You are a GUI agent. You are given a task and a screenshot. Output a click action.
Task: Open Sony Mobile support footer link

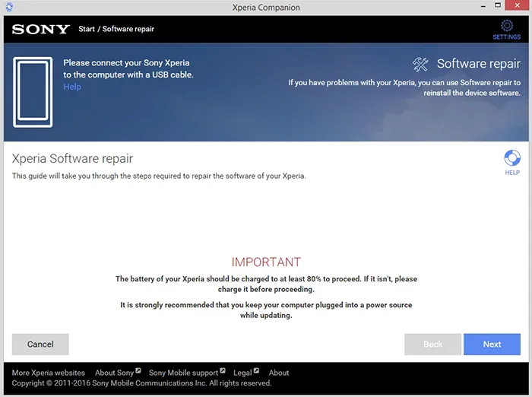[x=184, y=373]
